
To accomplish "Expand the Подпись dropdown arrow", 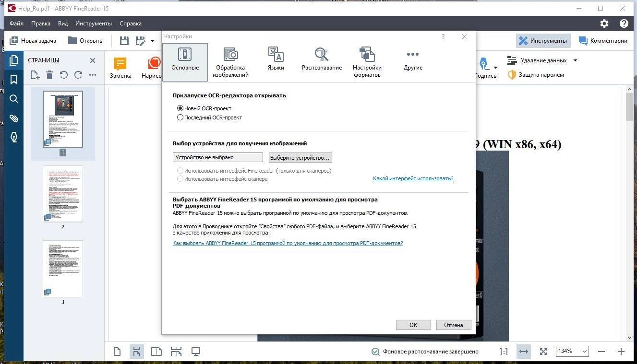I will click(495, 68).
